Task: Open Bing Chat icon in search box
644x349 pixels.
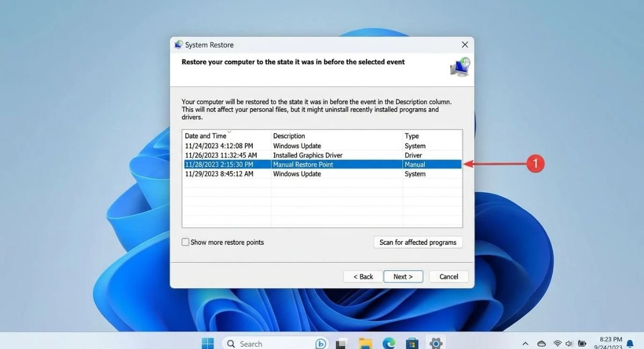Action: (x=320, y=344)
